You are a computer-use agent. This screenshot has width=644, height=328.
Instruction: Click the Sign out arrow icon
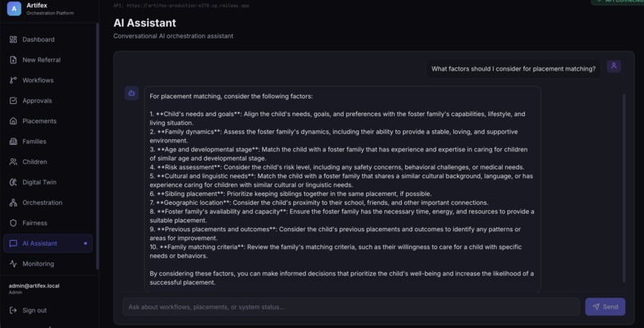[13, 310]
